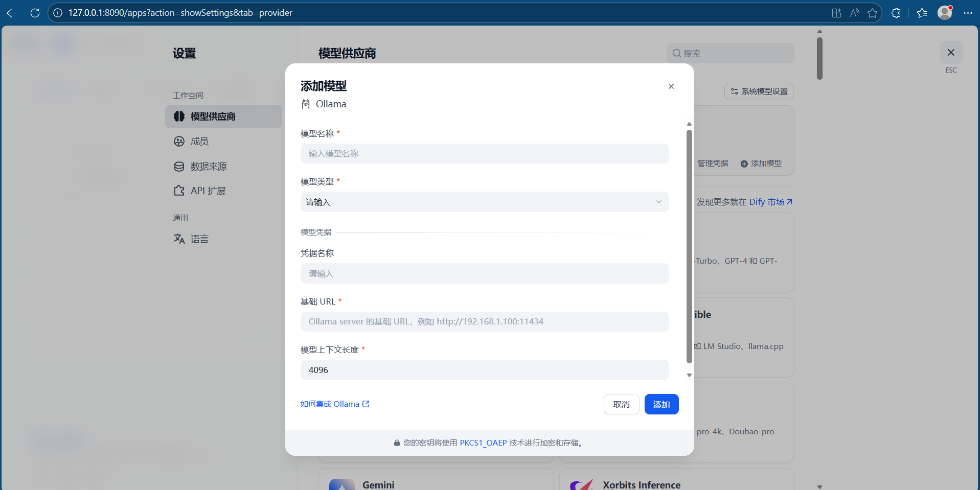
Task: Click the 搜索 box in settings
Action: click(x=730, y=53)
